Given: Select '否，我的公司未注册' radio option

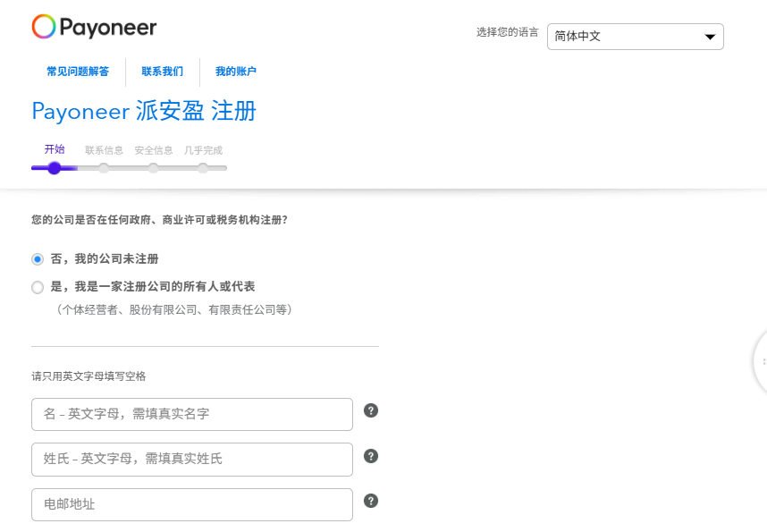Looking at the screenshot, I should [x=38, y=259].
